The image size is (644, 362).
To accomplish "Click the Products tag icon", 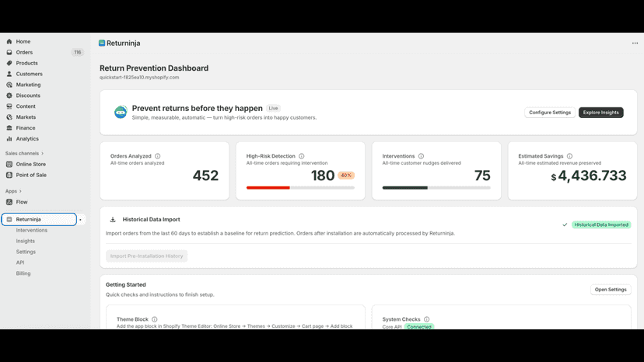I will pos(9,63).
